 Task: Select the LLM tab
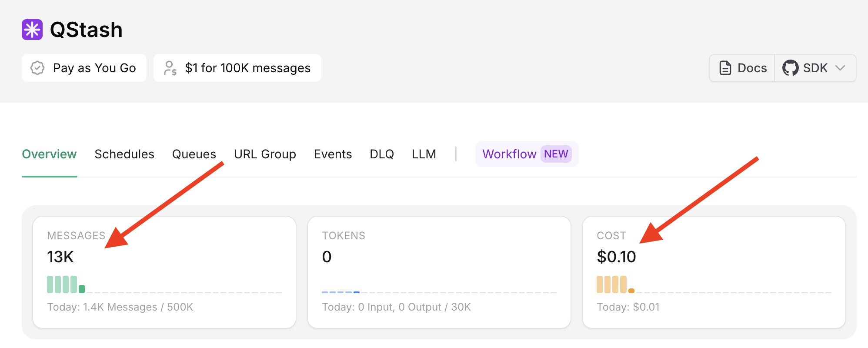(424, 154)
